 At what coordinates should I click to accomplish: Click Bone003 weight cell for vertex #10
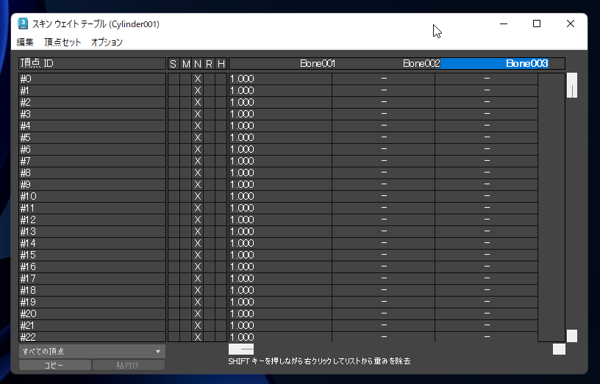click(x=486, y=196)
